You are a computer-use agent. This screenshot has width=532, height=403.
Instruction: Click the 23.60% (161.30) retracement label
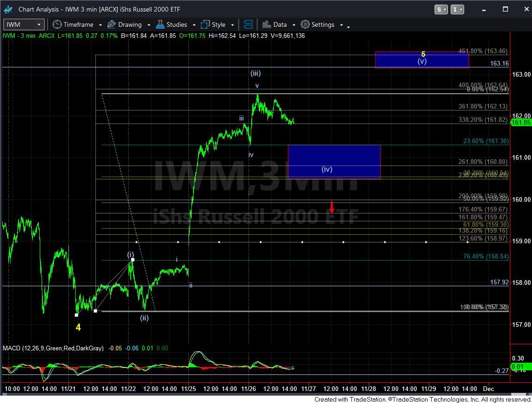tap(486, 141)
